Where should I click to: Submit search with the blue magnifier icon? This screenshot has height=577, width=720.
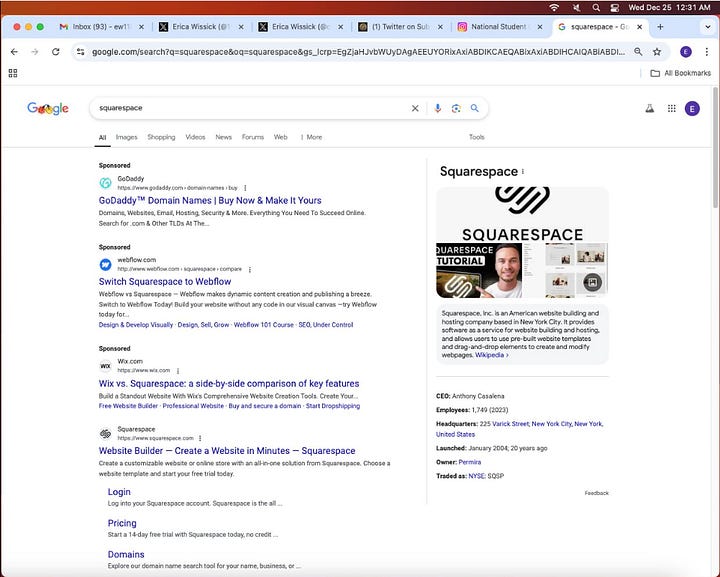(475, 108)
